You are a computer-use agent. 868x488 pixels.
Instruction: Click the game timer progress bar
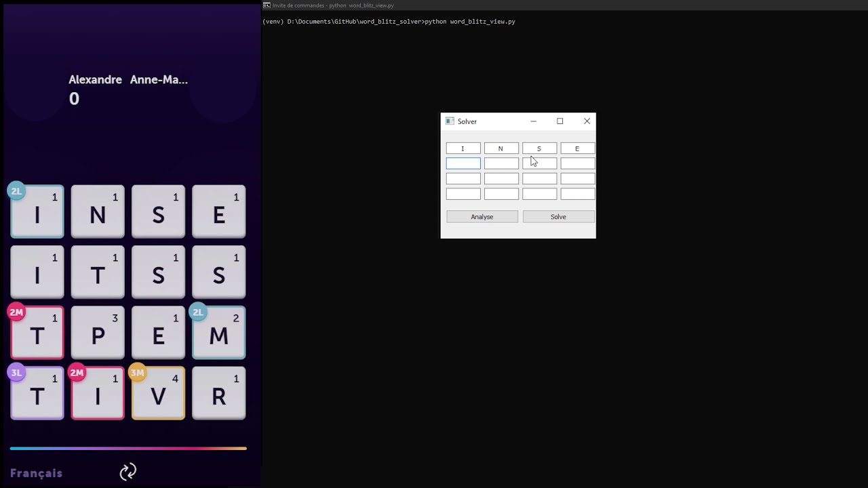[x=128, y=448]
